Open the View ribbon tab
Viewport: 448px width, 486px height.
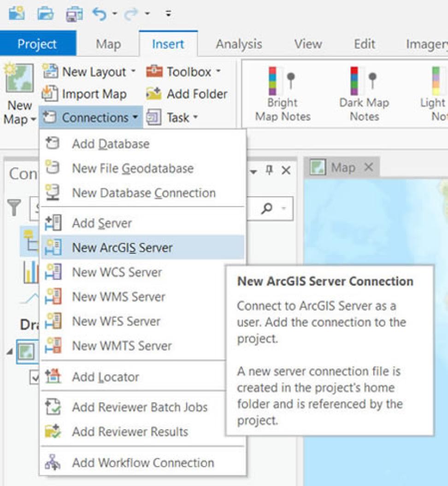coord(308,44)
